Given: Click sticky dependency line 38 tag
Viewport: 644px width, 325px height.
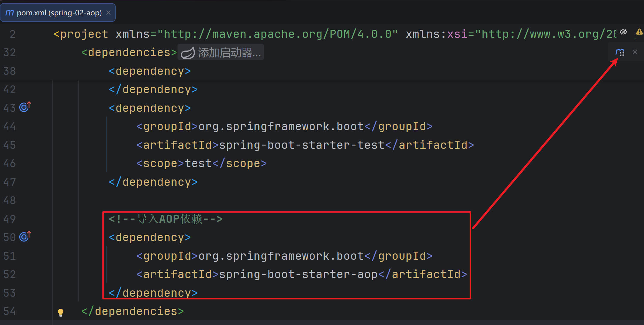Looking at the screenshot, I should click(150, 71).
